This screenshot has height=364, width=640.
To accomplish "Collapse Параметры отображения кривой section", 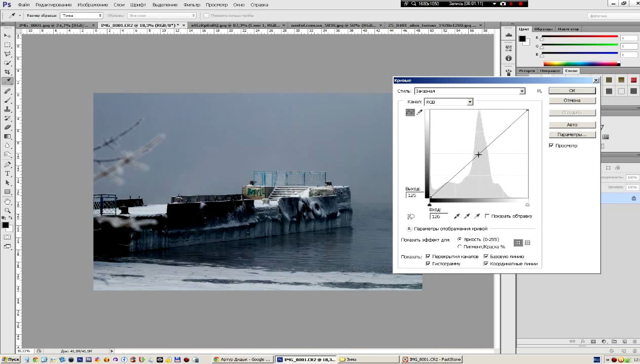I will pyautogui.click(x=409, y=229).
